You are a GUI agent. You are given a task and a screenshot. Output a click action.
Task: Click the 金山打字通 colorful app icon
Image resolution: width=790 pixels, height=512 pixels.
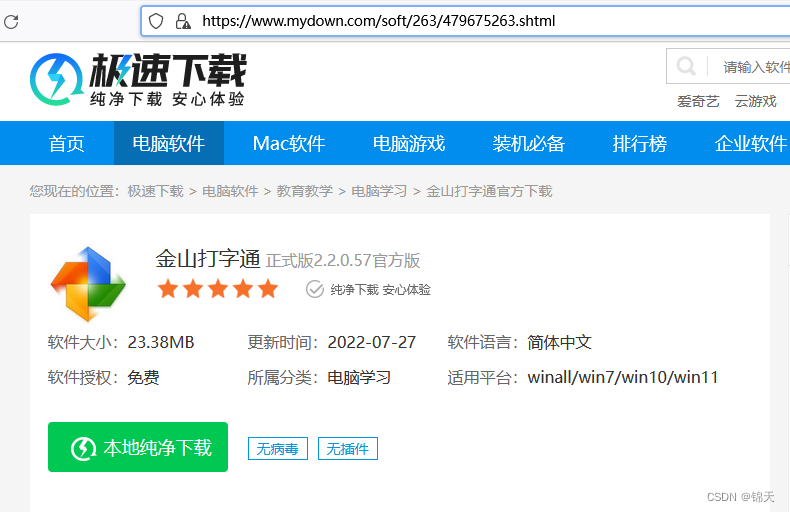pos(88,284)
